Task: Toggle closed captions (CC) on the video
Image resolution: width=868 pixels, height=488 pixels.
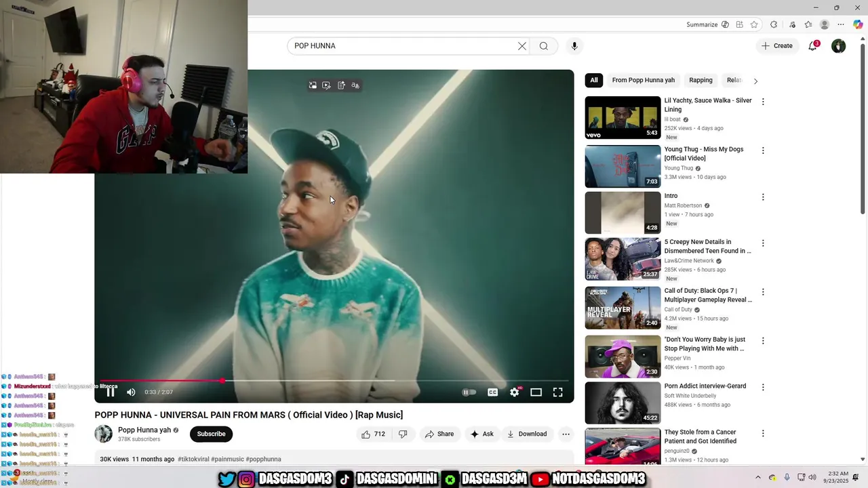Action: tap(493, 392)
